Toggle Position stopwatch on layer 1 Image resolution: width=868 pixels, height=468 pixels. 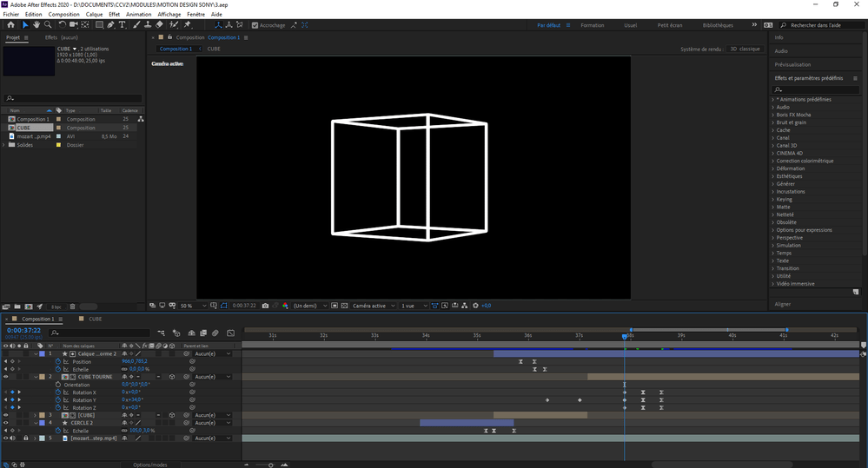pyautogui.click(x=58, y=362)
